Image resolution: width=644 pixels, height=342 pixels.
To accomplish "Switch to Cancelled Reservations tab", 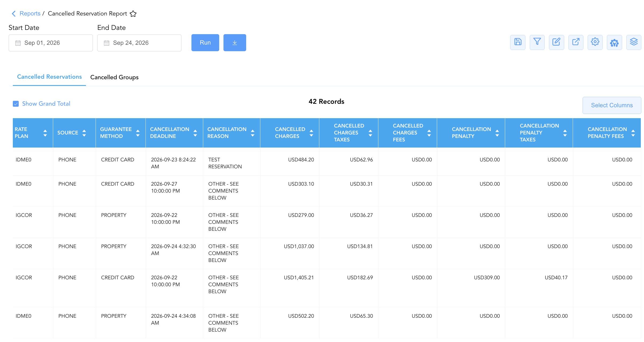I will coord(49,77).
